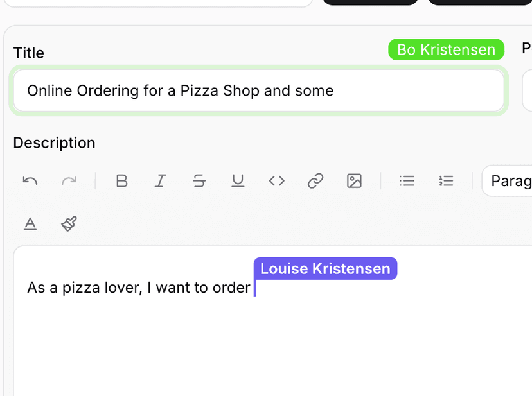Viewport: 532px width, 396px height.
Task: Insert a hyperlink
Action: coord(315,181)
